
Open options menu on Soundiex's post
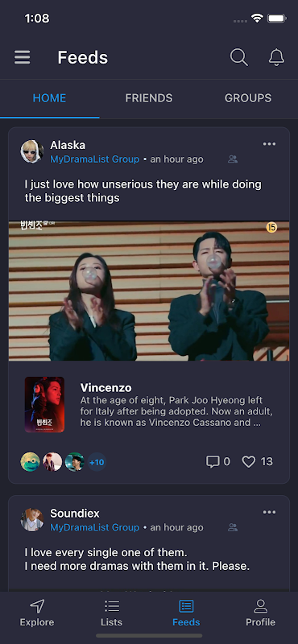pyautogui.click(x=270, y=512)
